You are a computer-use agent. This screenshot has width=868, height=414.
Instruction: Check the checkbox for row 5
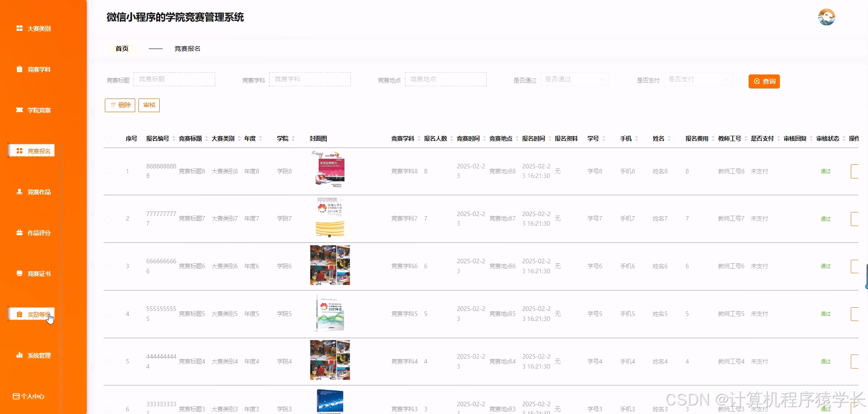pos(108,362)
